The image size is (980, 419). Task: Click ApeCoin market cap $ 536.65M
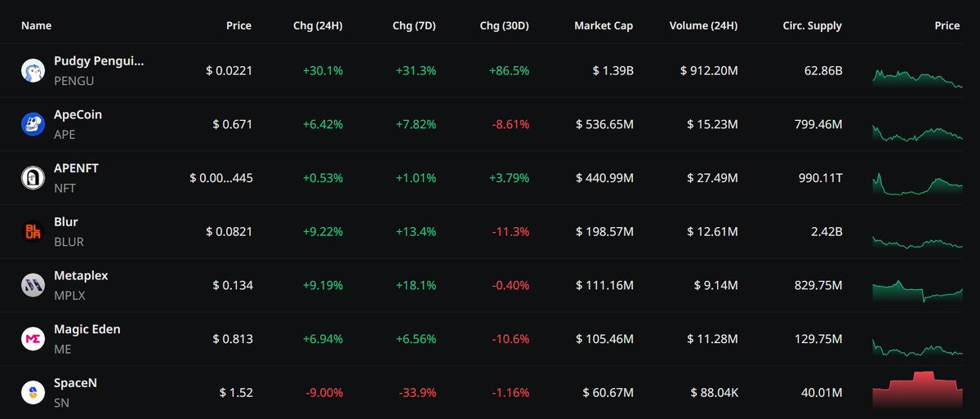click(605, 124)
